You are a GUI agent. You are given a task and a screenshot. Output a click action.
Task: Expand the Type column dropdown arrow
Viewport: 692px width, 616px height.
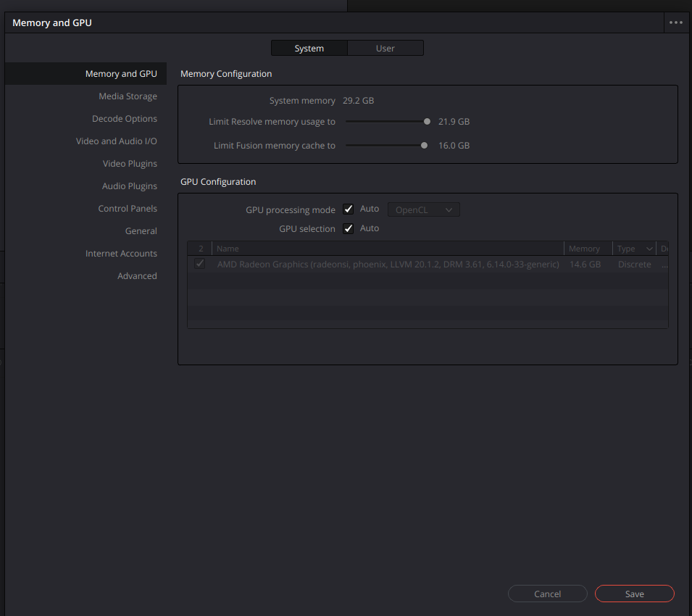coord(649,249)
